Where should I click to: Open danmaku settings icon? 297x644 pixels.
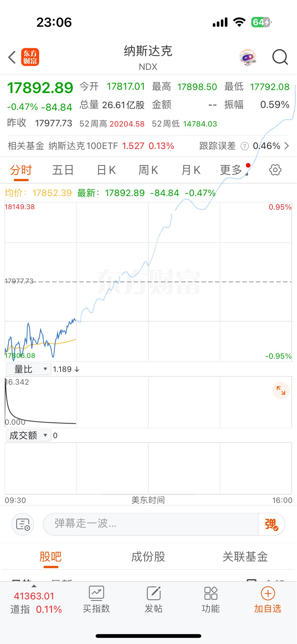[x=23, y=524]
